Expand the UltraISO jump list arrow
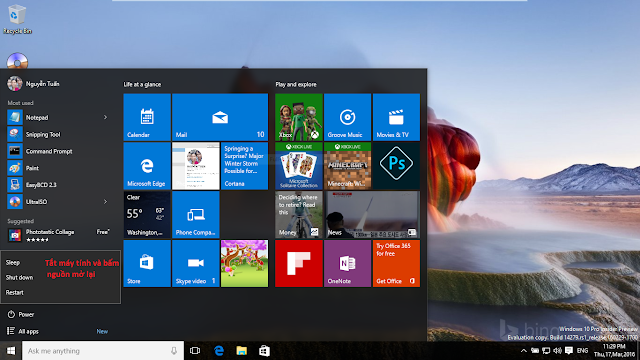The image size is (640, 360). (x=105, y=202)
